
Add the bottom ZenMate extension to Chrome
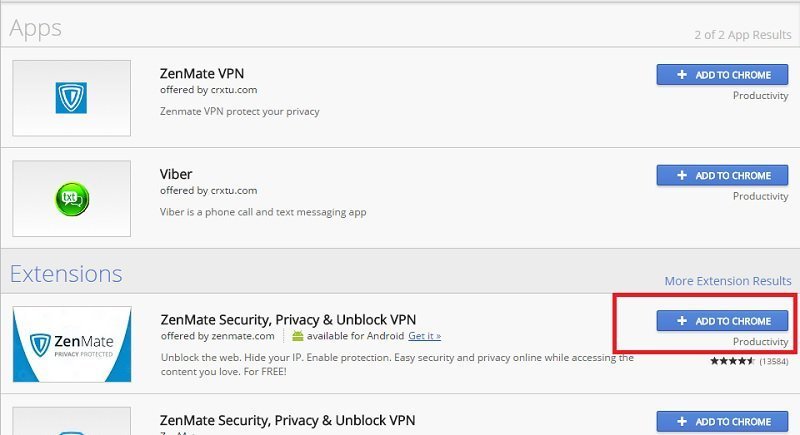point(722,422)
